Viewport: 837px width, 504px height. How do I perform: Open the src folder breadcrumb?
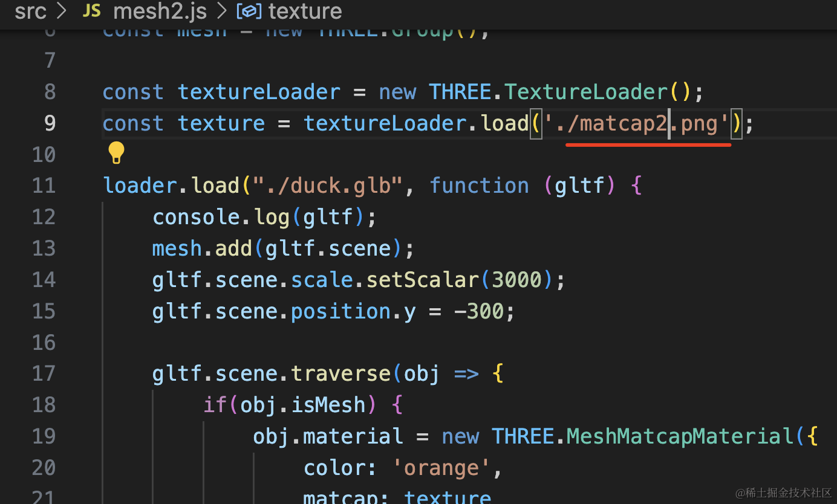[x=31, y=11]
